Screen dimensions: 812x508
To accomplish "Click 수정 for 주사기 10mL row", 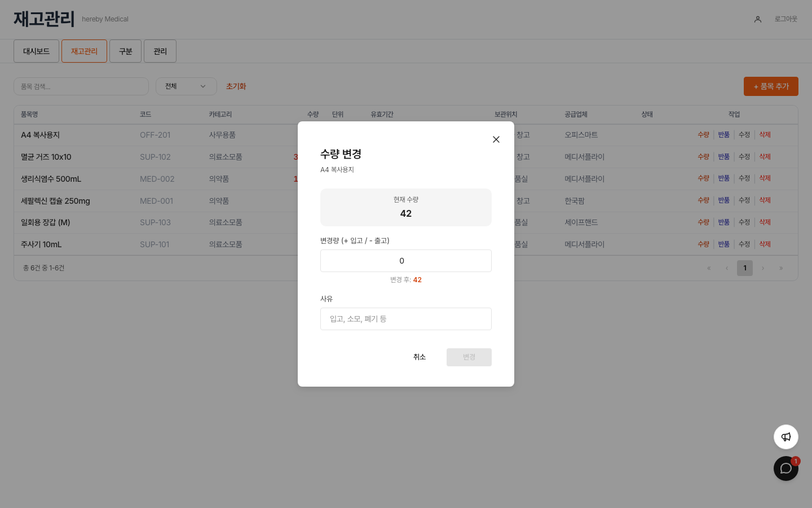I will pos(744,244).
